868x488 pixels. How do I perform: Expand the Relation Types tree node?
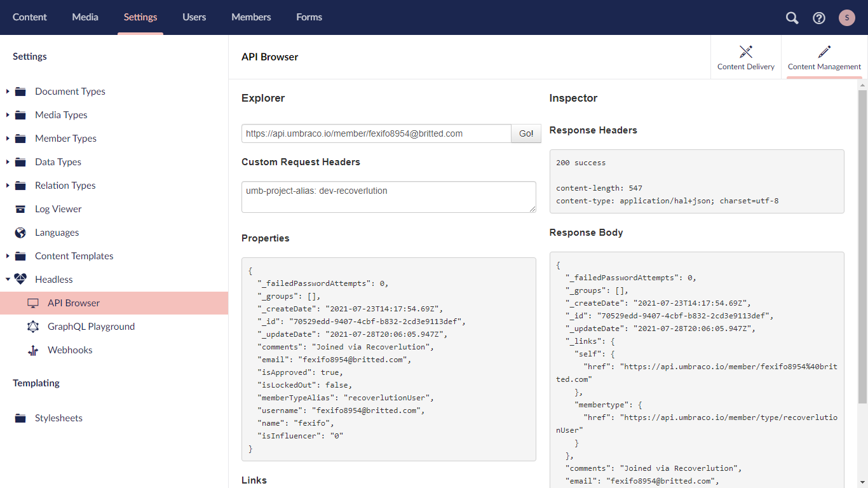tap(8, 186)
